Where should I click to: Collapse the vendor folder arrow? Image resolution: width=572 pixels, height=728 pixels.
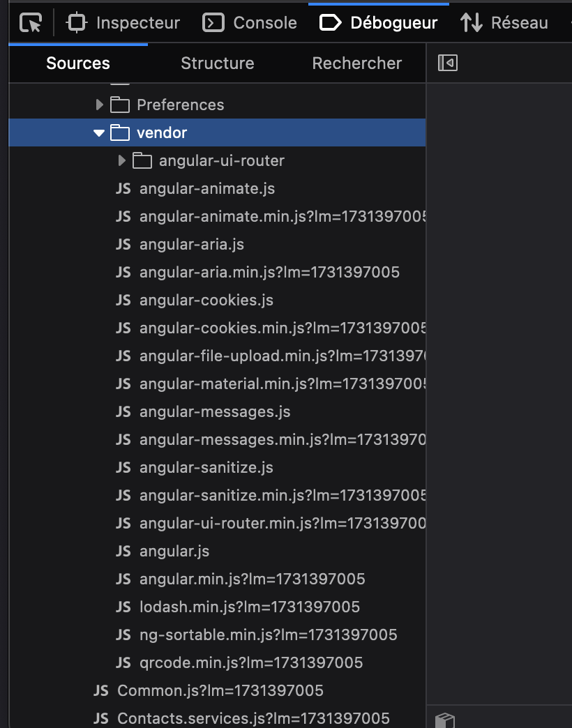[x=99, y=133]
